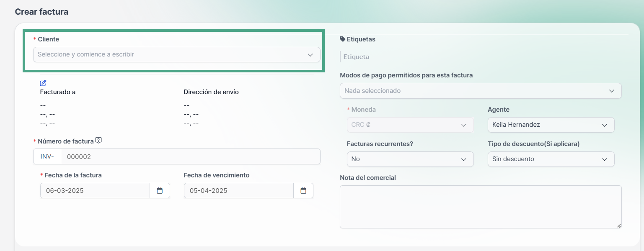Click the INV- prefix box
Viewport: 644px width, 251px height.
coord(47,157)
